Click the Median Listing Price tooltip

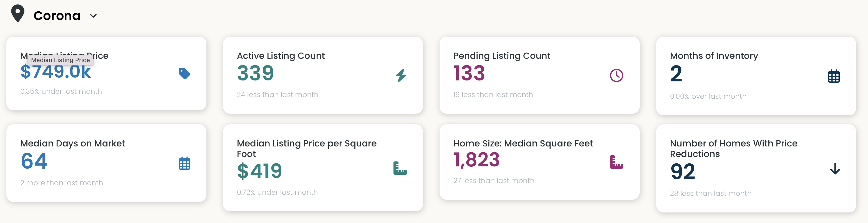pyautogui.click(x=61, y=60)
